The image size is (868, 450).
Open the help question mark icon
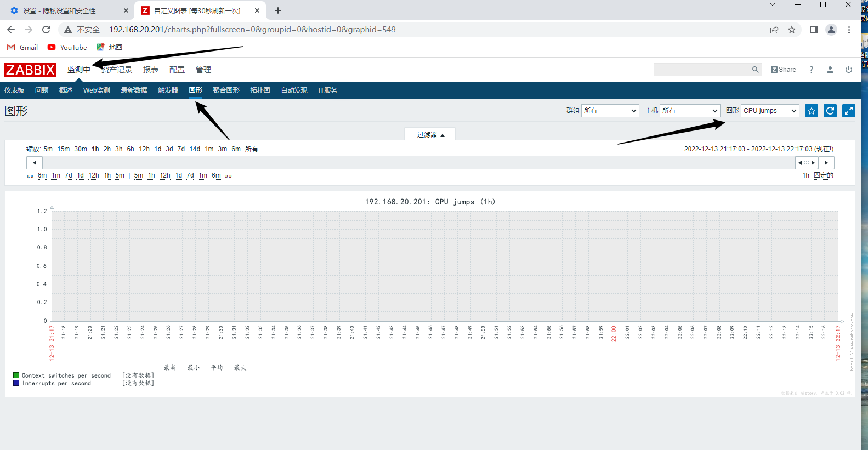pos(812,70)
